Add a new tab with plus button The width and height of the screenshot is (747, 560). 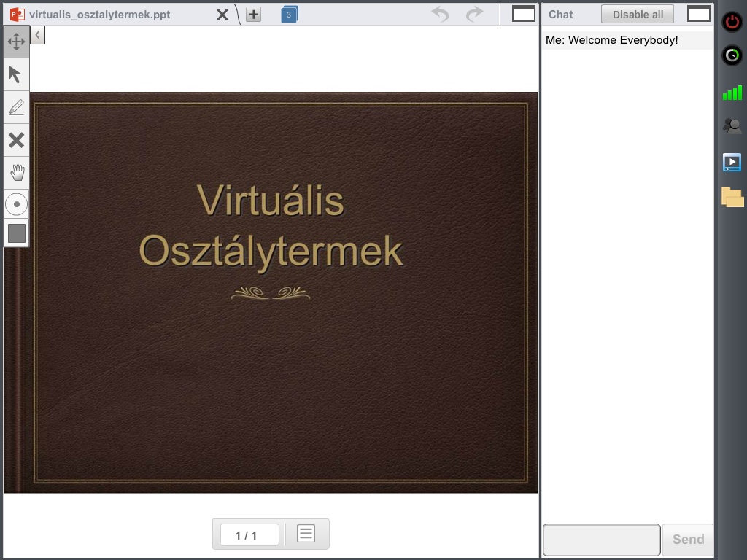[x=253, y=15]
